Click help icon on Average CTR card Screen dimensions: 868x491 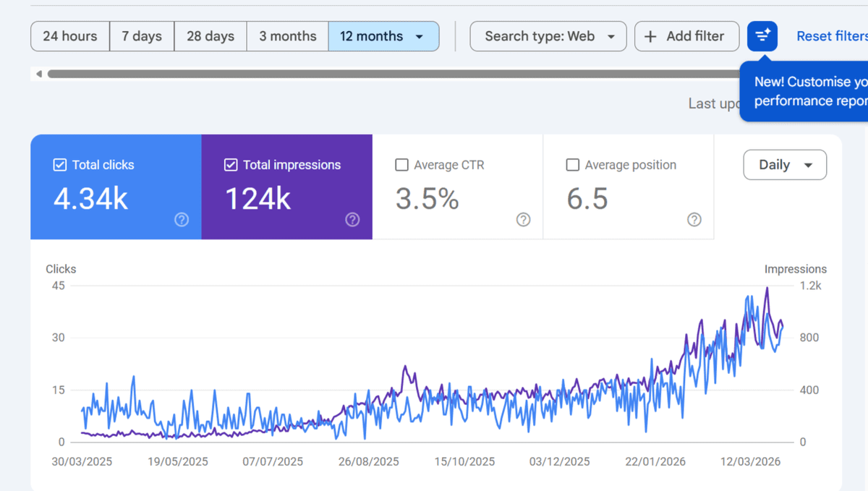[523, 220]
